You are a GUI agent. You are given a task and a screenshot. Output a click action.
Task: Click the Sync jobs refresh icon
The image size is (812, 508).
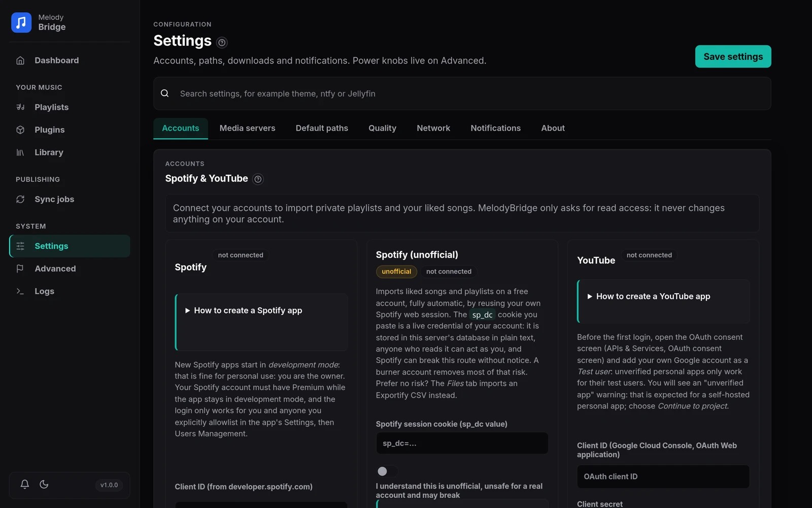[x=20, y=199]
